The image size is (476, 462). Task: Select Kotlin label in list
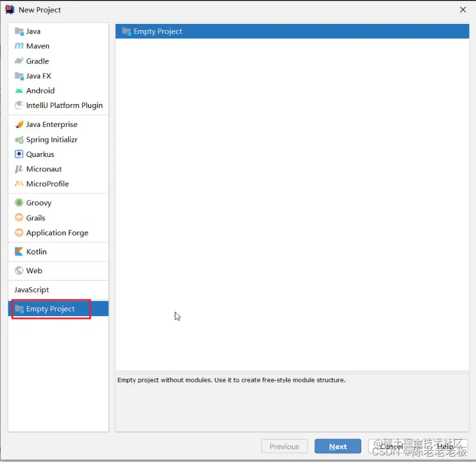coord(36,252)
